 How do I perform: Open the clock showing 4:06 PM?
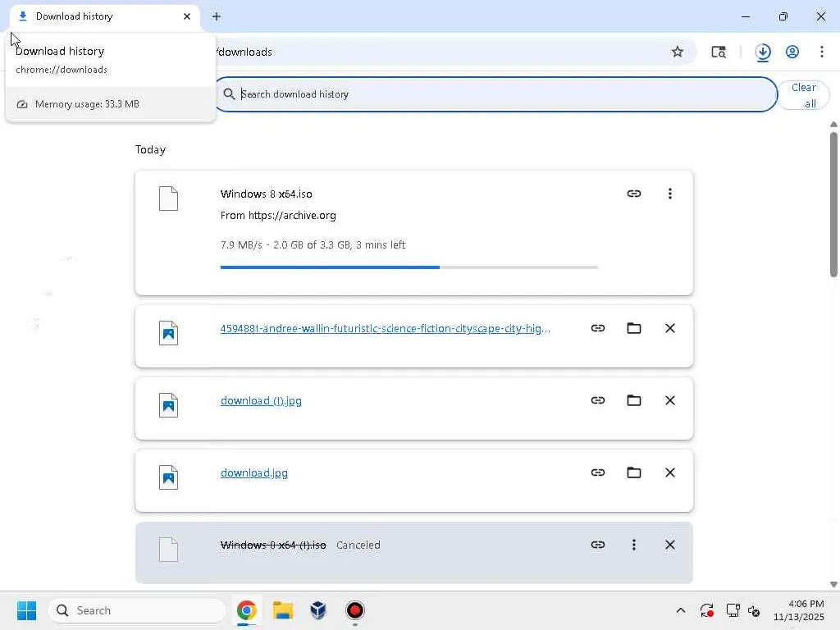pos(799,610)
